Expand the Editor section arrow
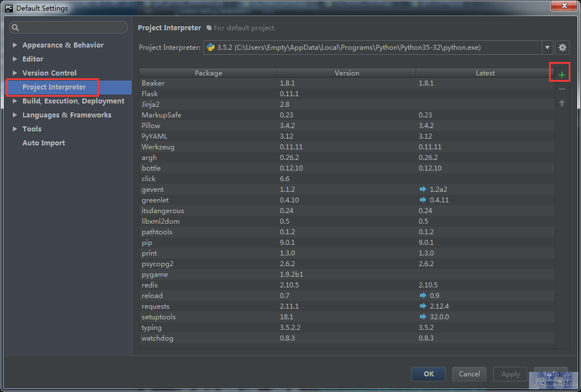The image size is (581, 392). (15, 59)
